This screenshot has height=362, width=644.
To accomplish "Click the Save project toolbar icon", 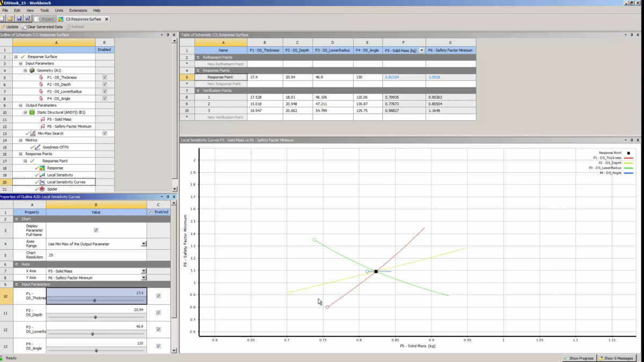I will tap(19, 19).
